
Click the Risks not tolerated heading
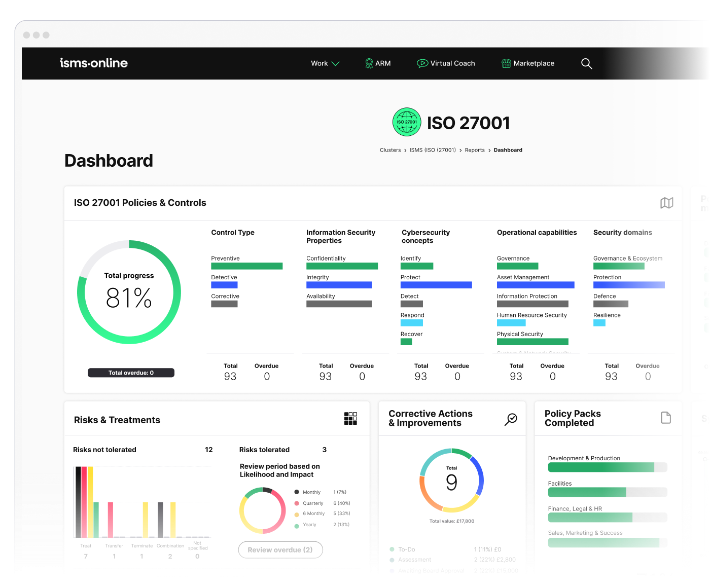click(104, 450)
